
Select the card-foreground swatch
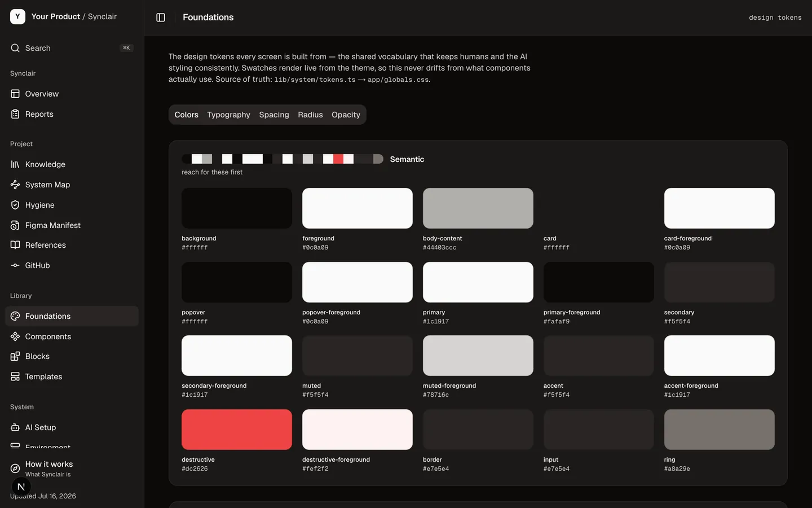coord(720,208)
